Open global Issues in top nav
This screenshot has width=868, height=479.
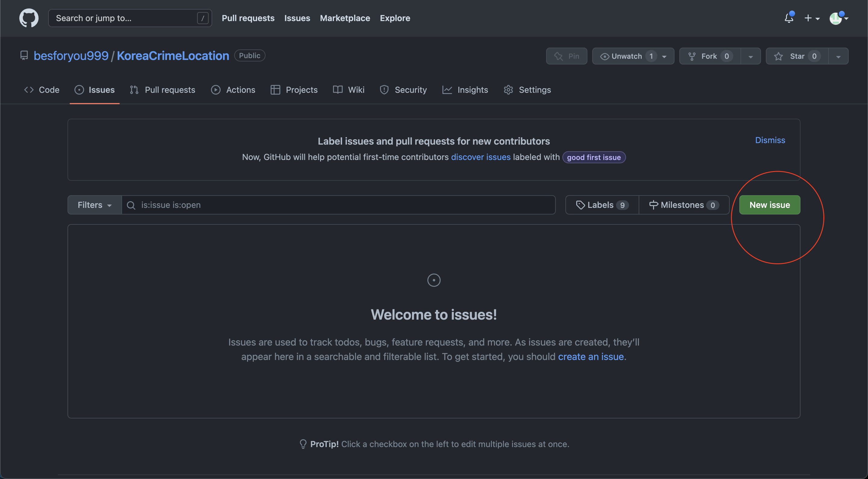(x=297, y=18)
